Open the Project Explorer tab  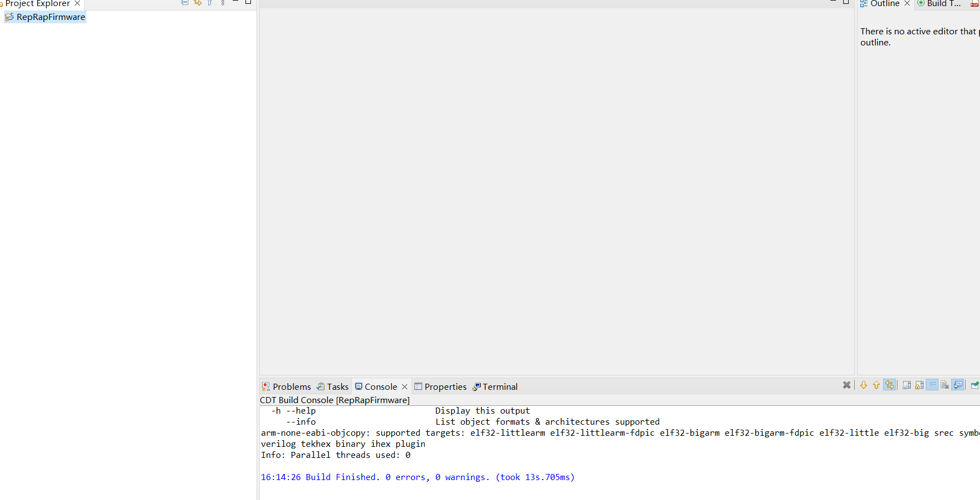[x=37, y=3]
